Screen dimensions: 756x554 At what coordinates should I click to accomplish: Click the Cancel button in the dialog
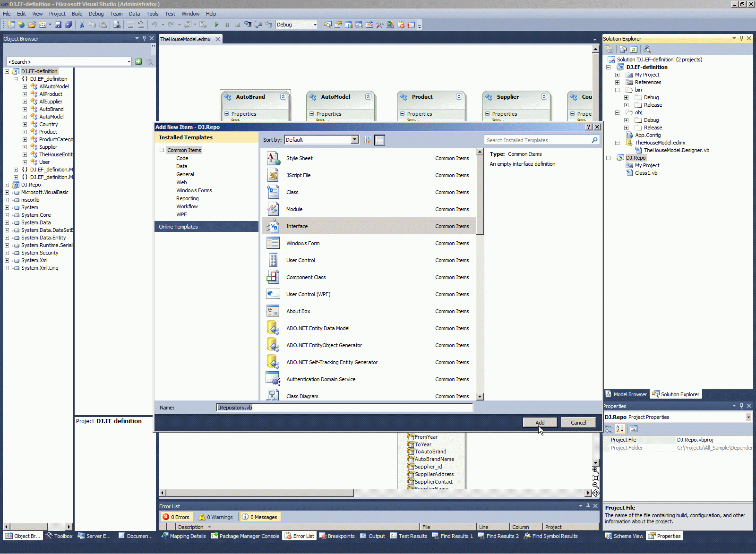pos(578,423)
